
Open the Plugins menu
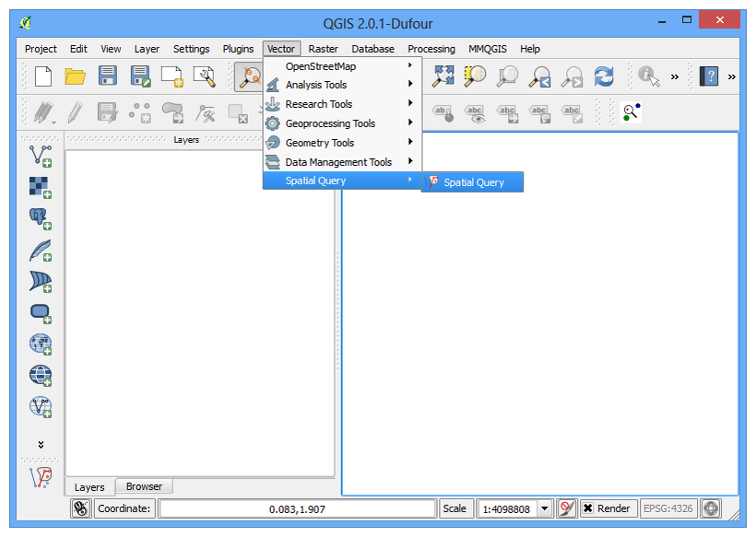coord(238,49)
